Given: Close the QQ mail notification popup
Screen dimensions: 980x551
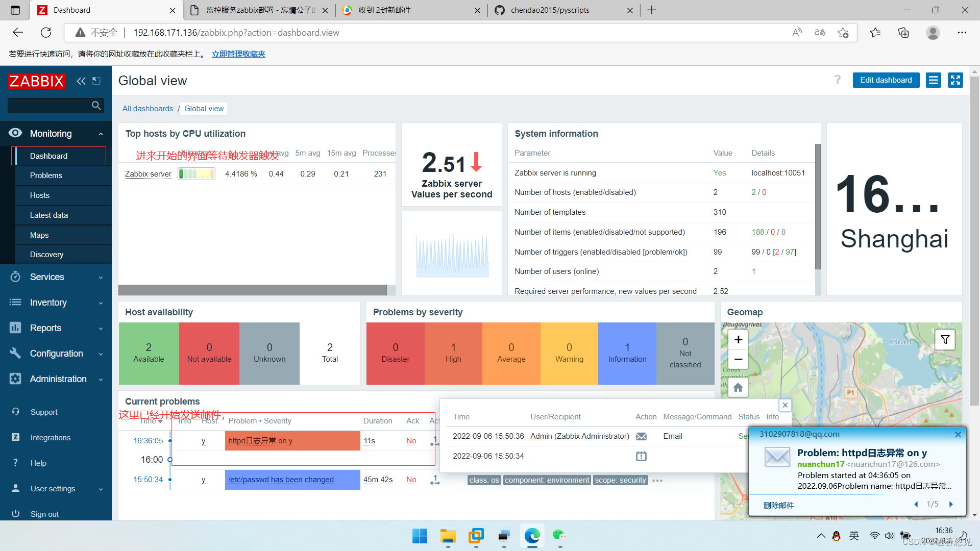Looking at the screenshot, I should tap(958, 435).
